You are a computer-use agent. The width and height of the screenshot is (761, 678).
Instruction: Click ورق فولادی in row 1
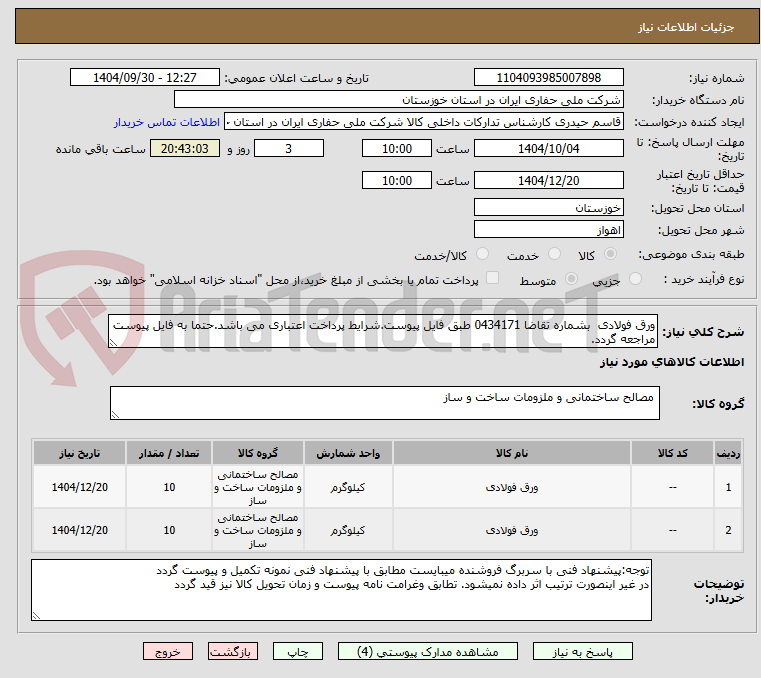pos(512,487)
